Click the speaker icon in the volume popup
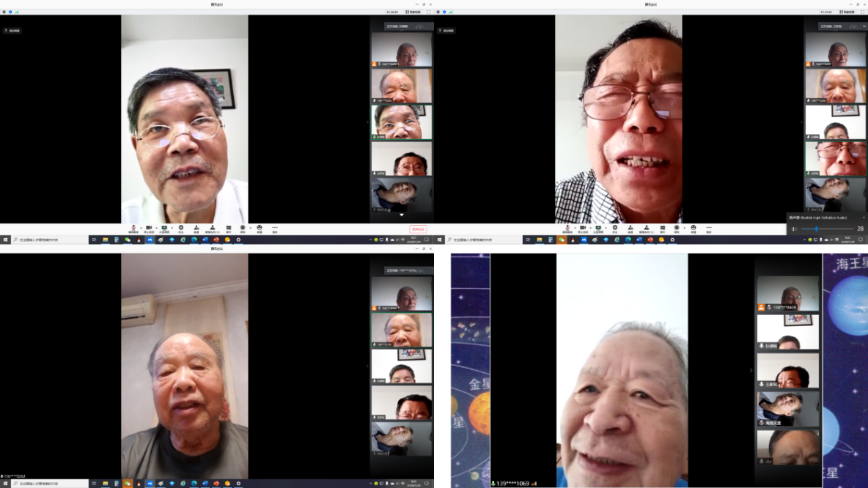Screen dimensions: 868x488 (794, 229)
